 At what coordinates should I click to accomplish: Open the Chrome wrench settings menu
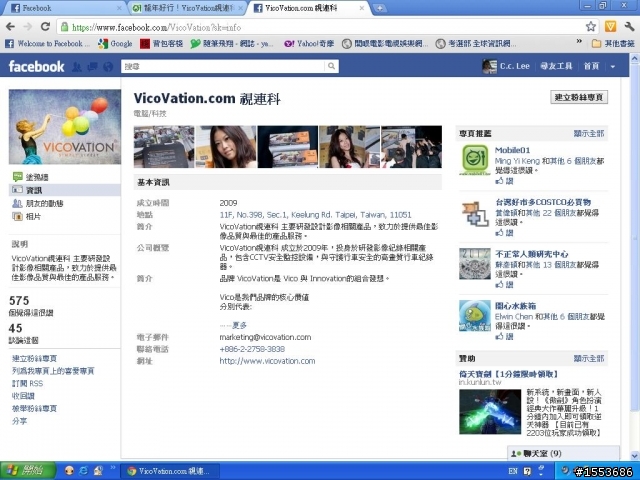click(x=629, y=27)
